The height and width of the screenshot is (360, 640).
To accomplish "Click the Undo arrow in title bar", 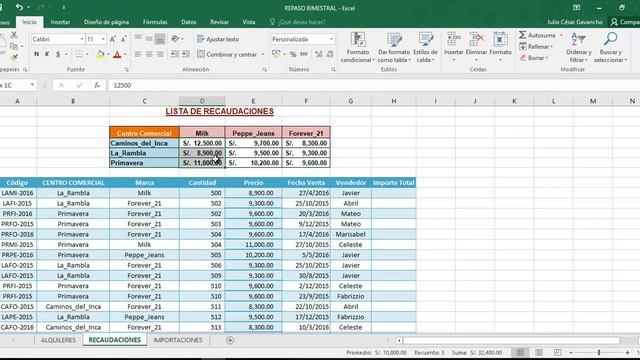I will pos(19,7).
